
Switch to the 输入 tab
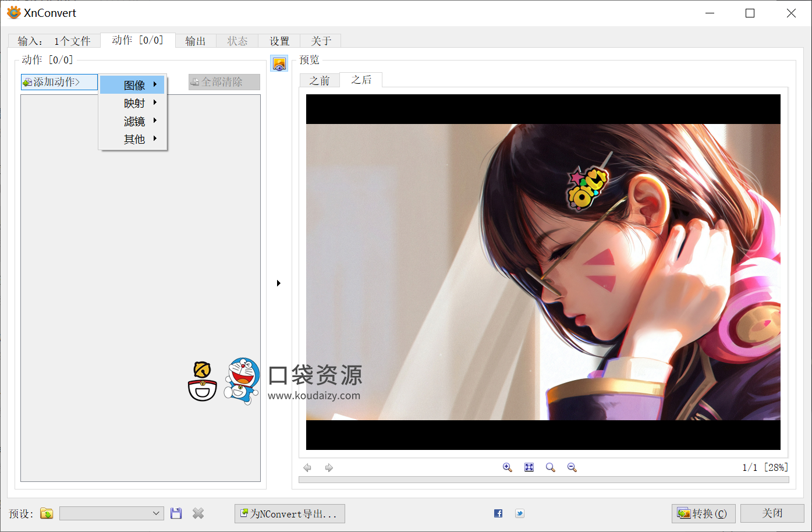[x=54, y=41]
